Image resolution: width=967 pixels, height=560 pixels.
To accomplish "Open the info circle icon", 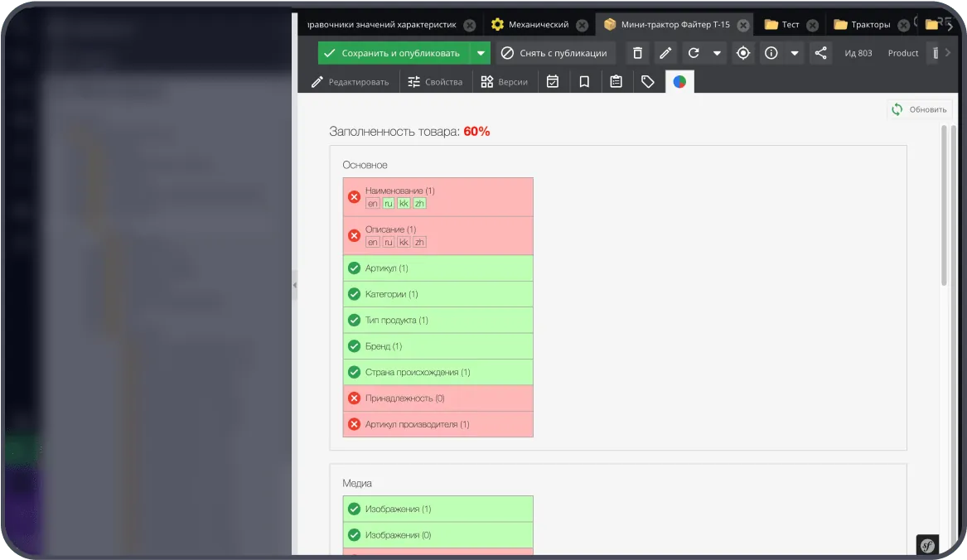I will tap(771, 53).
